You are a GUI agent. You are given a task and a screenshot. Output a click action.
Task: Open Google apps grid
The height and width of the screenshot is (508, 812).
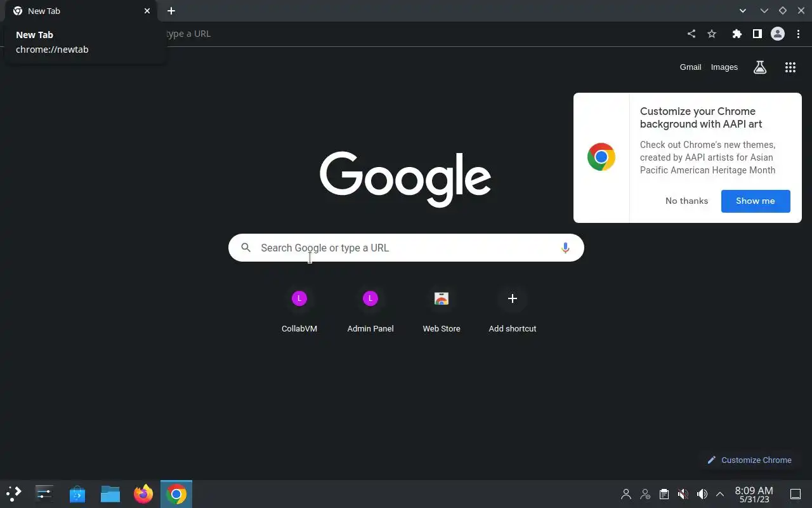tap(790, 67)
